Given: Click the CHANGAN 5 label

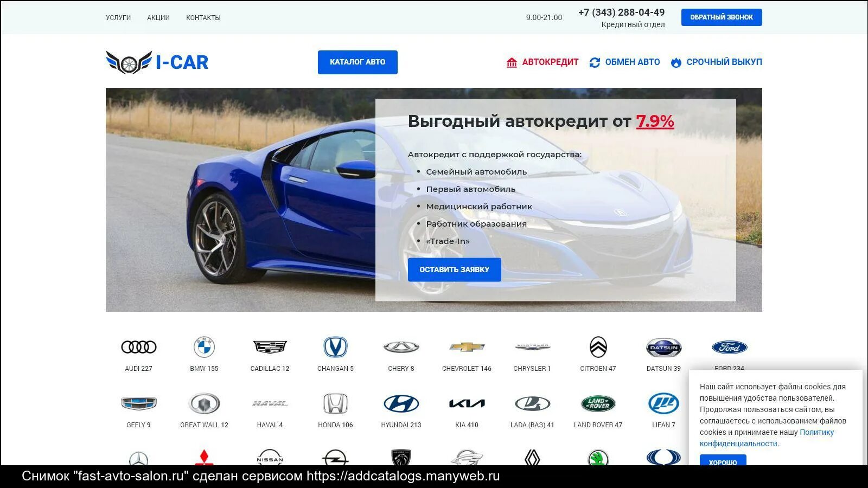Looking at the screenshot, I should (335, 369).
